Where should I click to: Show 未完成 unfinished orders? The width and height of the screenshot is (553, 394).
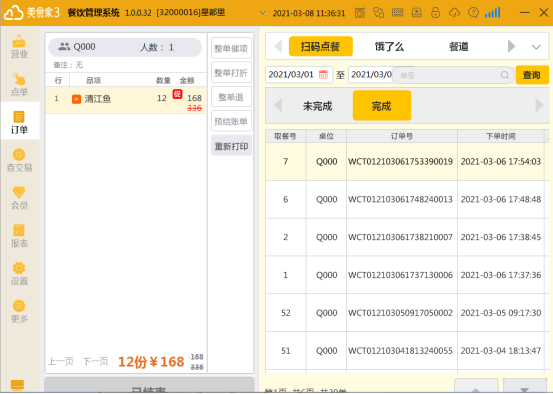(x=317, y=106)
